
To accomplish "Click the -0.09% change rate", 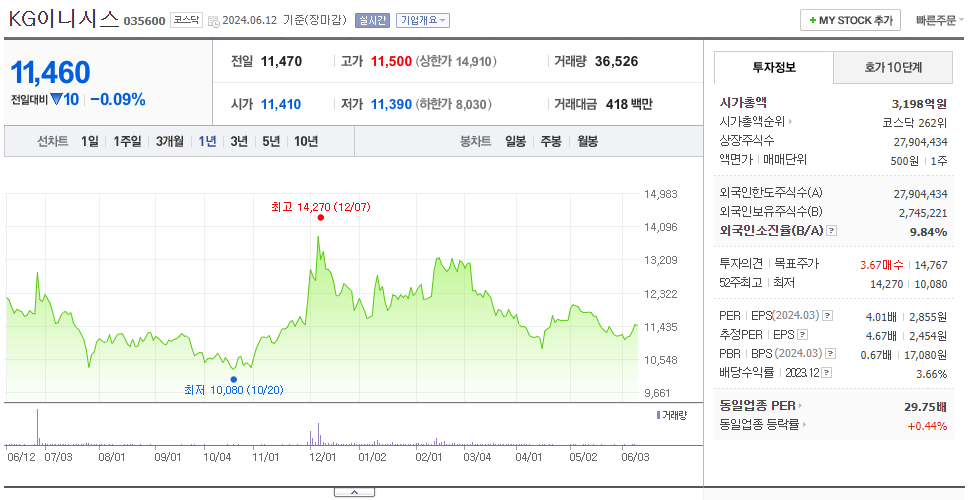I will coord(118,99).
